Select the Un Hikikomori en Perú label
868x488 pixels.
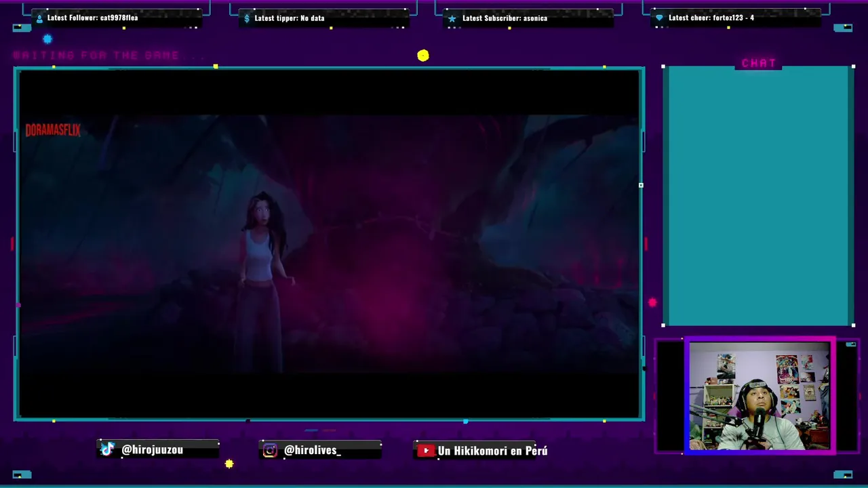click(492, 451)
